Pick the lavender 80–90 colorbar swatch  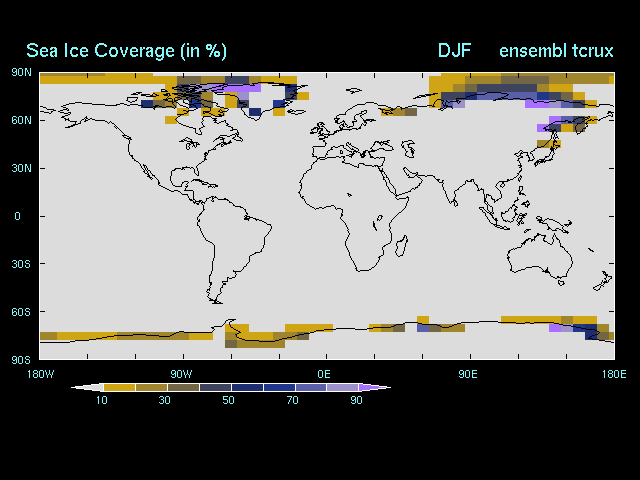tap(343, 387)
